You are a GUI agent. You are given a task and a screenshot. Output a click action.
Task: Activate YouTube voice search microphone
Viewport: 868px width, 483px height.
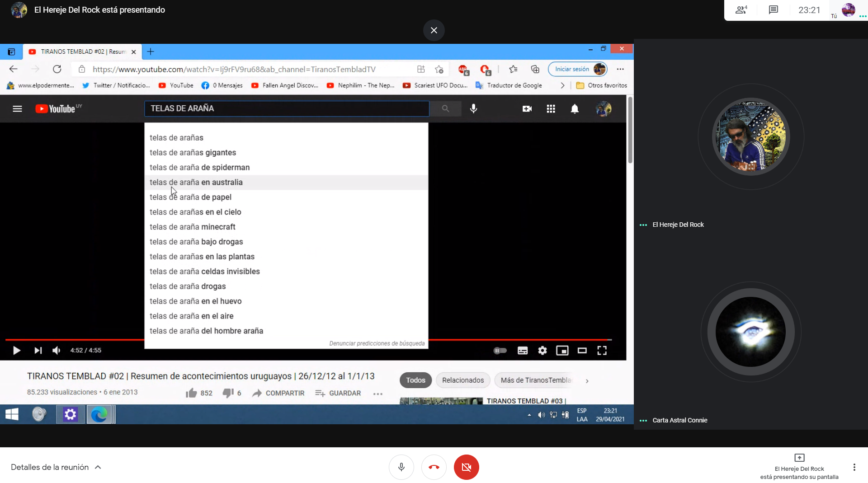tap(473, 109)
